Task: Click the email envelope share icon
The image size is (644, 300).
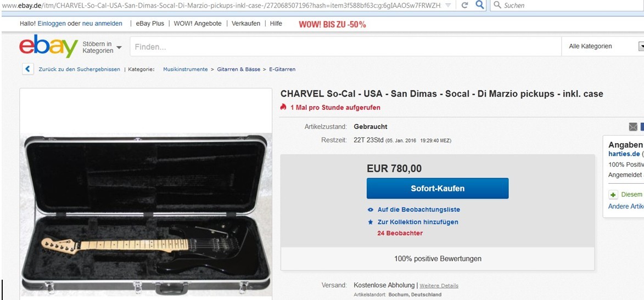Action: pos(633,127)
